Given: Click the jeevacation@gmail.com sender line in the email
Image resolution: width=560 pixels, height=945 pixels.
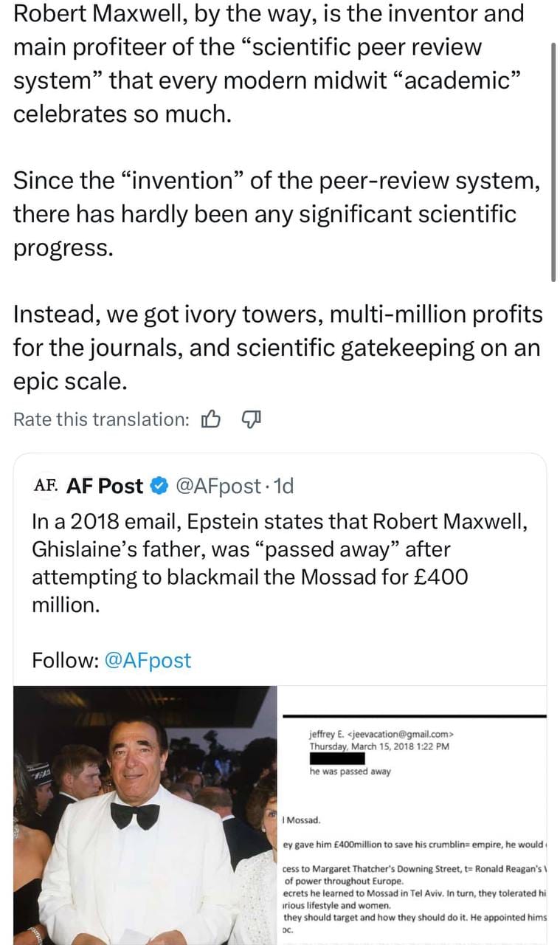Looking at the screenshot, I should [381, 735].
